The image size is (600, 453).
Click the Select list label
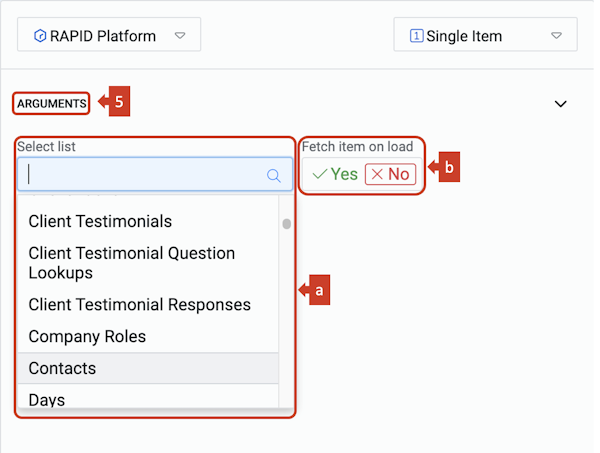coord(46,146)
